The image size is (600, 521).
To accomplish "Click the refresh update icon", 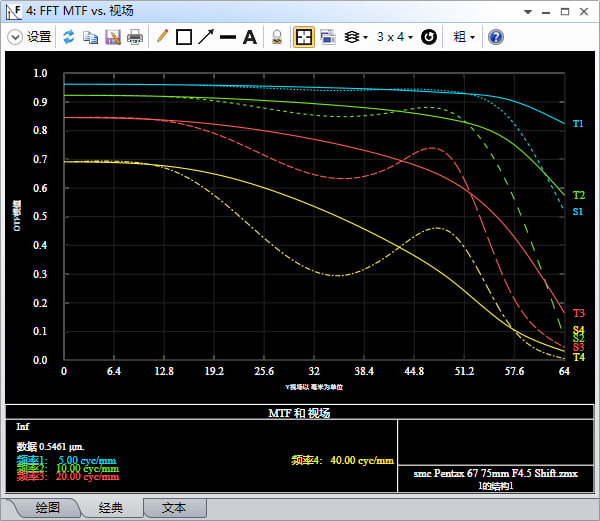I will (69, 37).
